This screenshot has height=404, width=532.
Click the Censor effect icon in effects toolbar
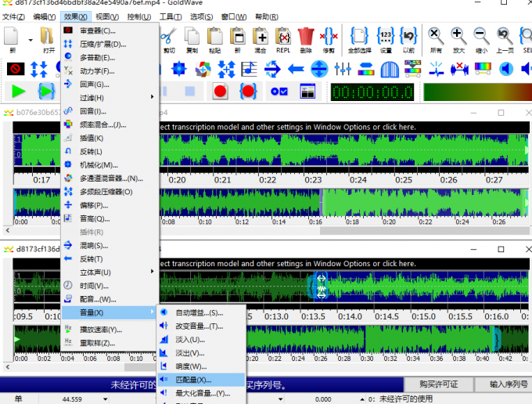click(x=16, y=69)
